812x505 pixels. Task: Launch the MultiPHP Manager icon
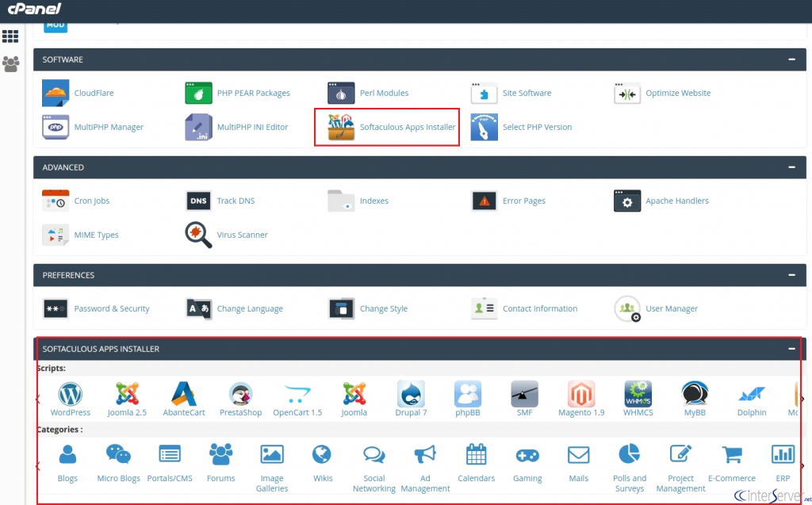(56, 127)
